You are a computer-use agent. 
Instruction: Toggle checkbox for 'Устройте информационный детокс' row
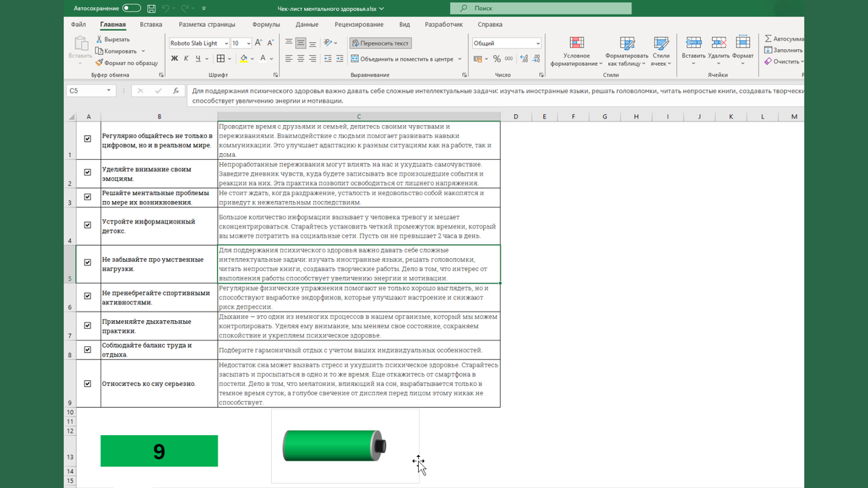(88, 225)
